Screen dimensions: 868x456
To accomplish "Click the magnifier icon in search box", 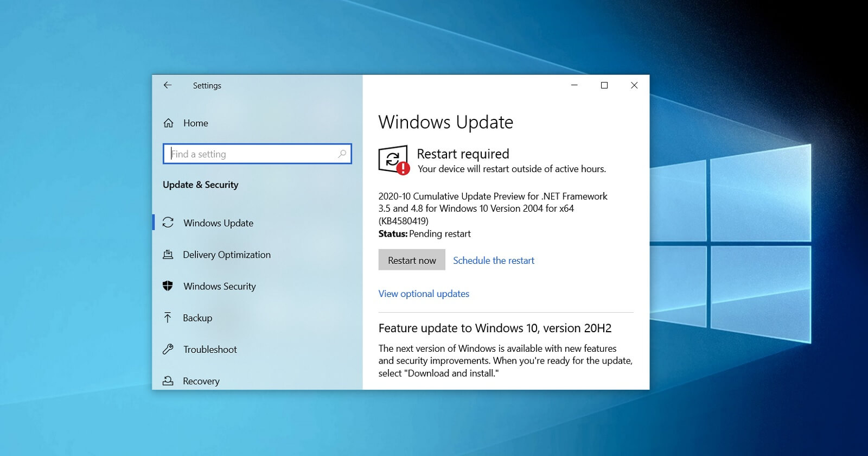I will (342, 154).
